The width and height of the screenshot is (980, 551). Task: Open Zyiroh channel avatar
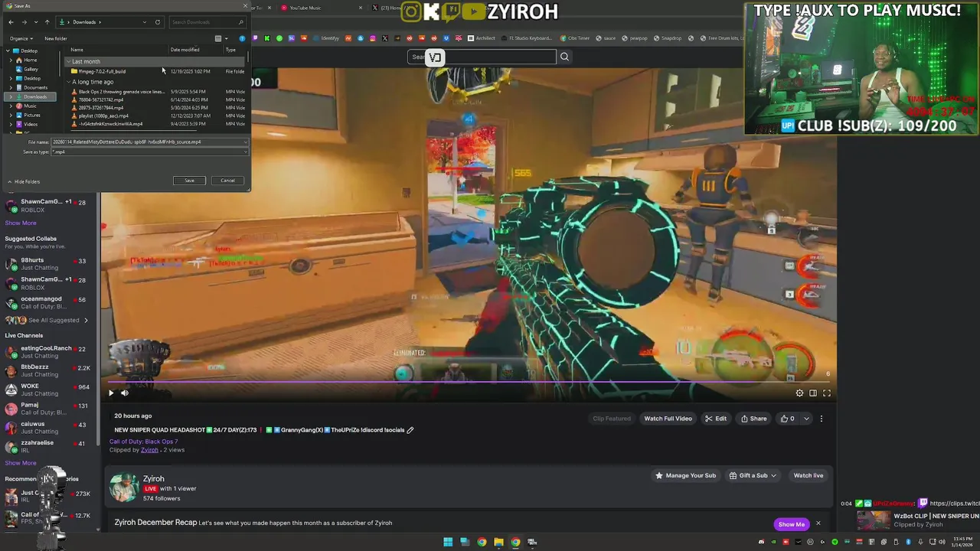click(123, 487)
